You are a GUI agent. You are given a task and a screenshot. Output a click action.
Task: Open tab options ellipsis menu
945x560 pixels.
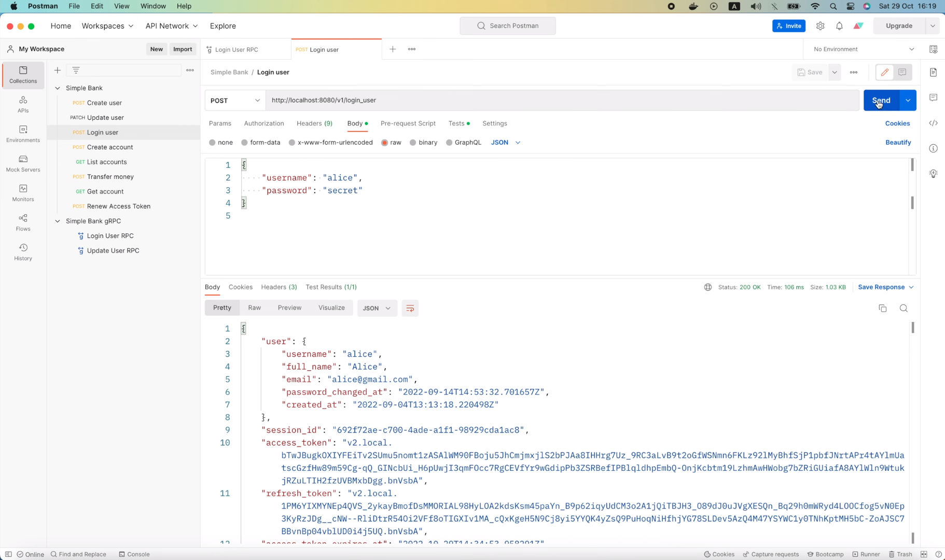[412, 49]
